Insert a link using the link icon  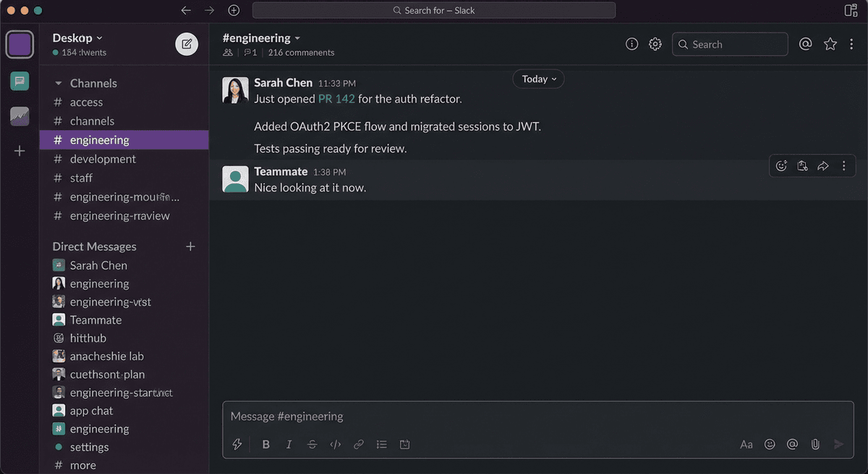tap(358, 444)
